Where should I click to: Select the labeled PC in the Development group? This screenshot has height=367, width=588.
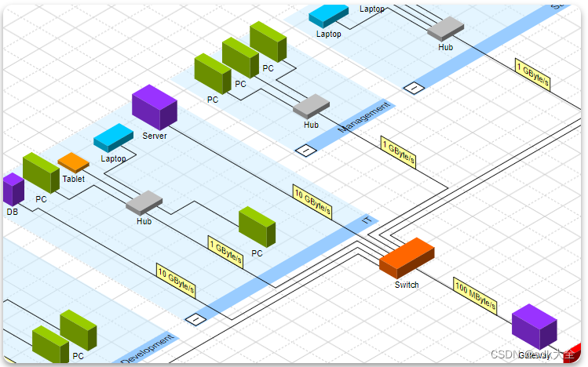[x=79, y=330]
